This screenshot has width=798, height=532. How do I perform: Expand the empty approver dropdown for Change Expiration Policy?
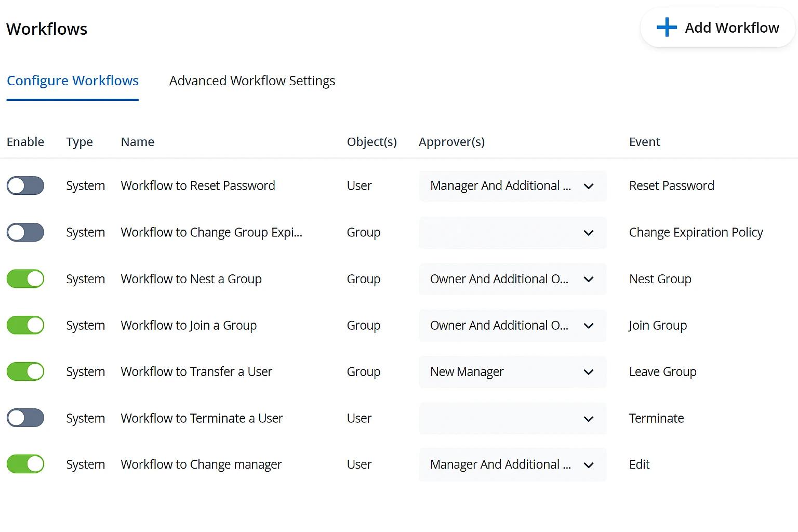pyautogui.click(x=589, y=233)
